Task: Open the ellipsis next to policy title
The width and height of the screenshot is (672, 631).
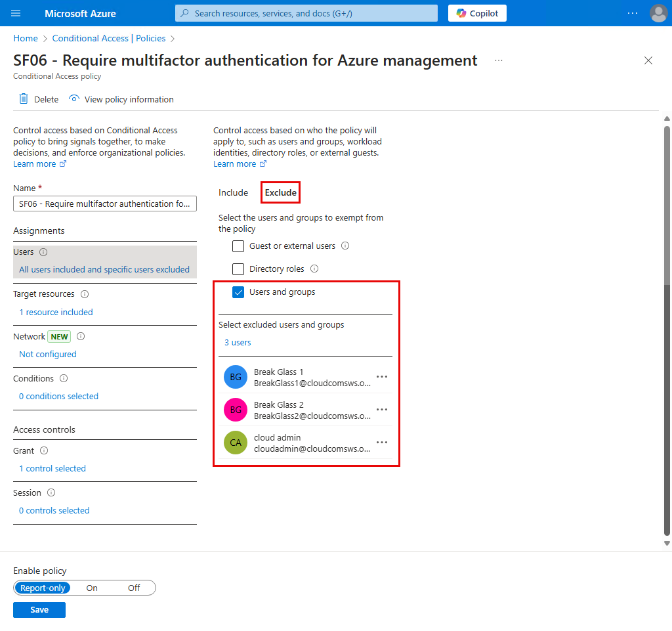Action: coord(499,60)
